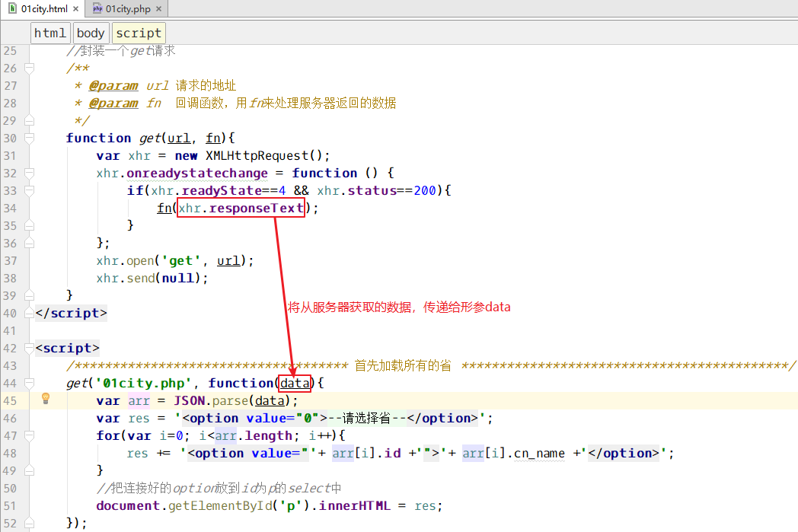Click the 'xhr.responseText' argument on line 34

click(x=241, y=208)
